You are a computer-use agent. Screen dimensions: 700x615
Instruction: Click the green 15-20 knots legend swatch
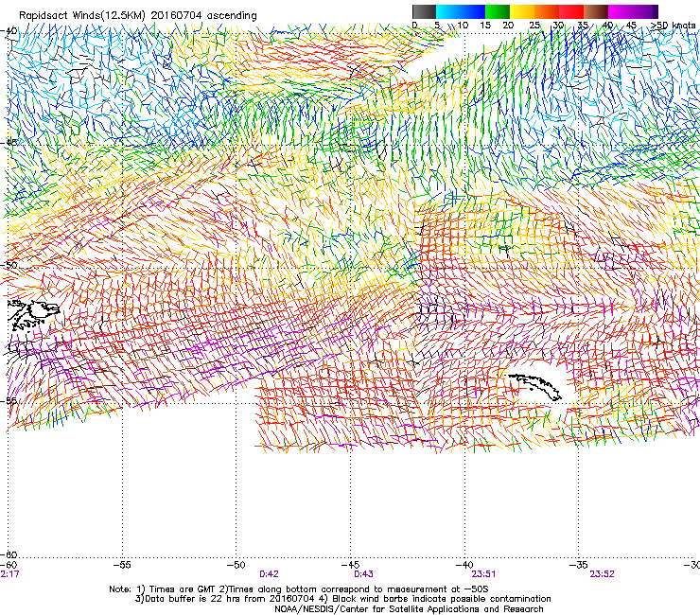pyautogui.click(x=498, y=11)
